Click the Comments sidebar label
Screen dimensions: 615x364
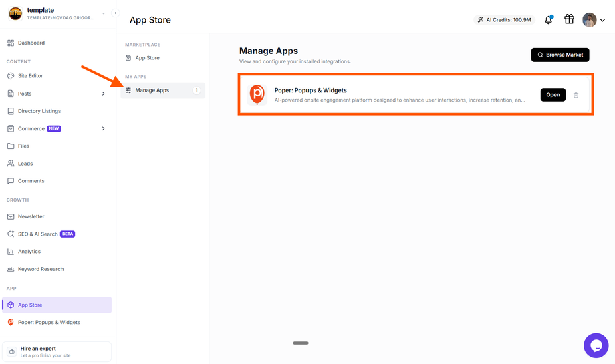[31, 181]
